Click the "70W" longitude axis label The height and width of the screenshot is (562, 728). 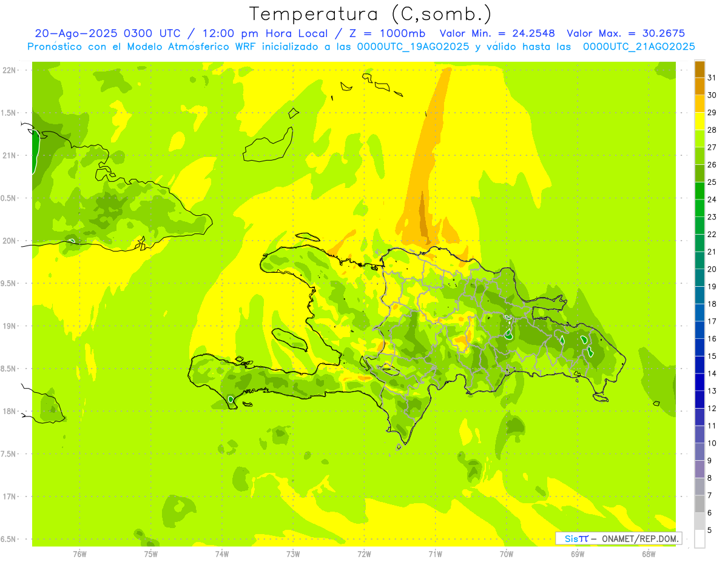[507, 554]
